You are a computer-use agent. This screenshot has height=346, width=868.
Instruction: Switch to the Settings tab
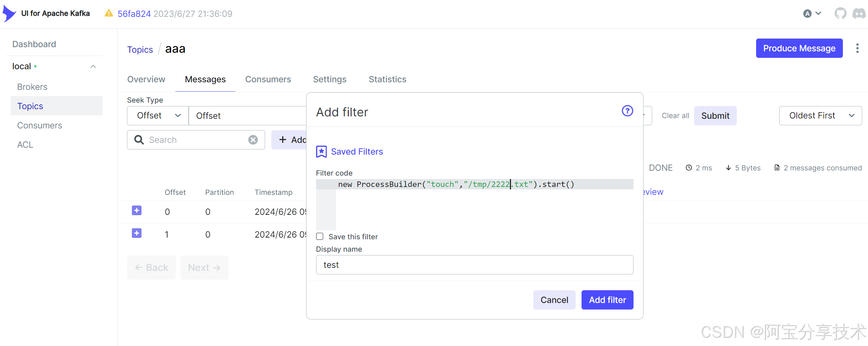(x=330, y=79)
